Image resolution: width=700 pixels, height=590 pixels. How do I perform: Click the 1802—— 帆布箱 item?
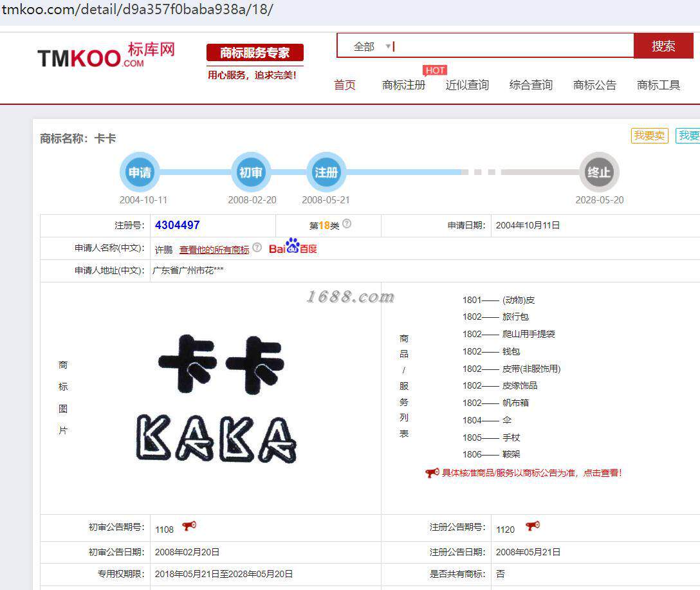(x=495, y=403)
